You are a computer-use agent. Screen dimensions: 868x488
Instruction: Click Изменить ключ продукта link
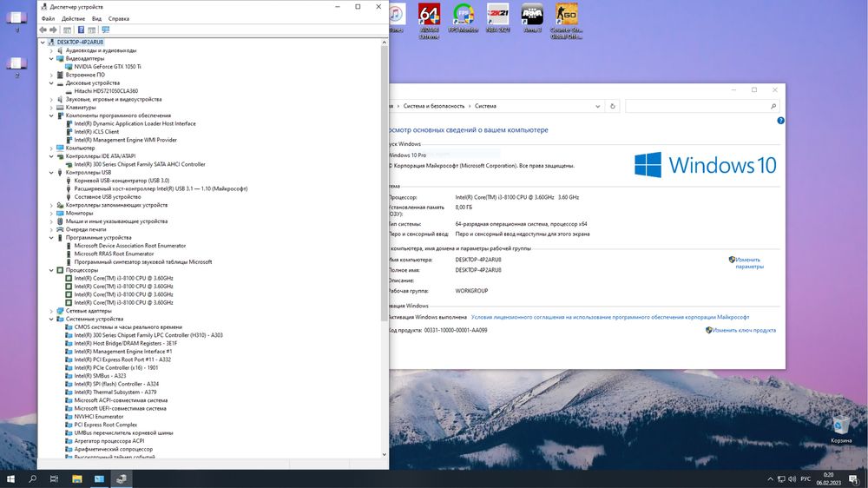[x=744, y=330]
